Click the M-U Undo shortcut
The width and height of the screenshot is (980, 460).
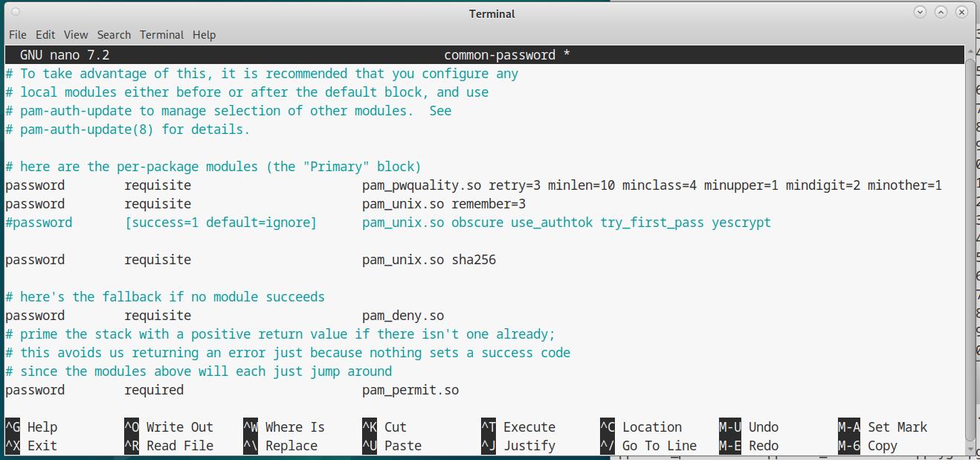[749, 427]
